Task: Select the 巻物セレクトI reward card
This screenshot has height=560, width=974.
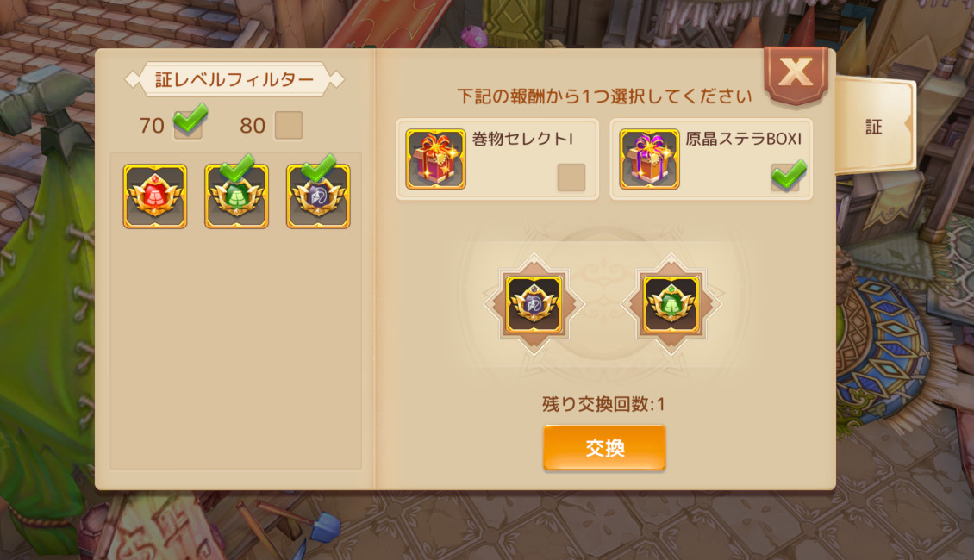Action: [497, 159]
